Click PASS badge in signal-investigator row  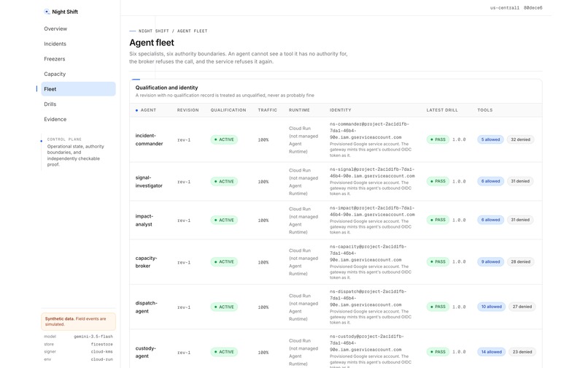click(x=438, y=181)
